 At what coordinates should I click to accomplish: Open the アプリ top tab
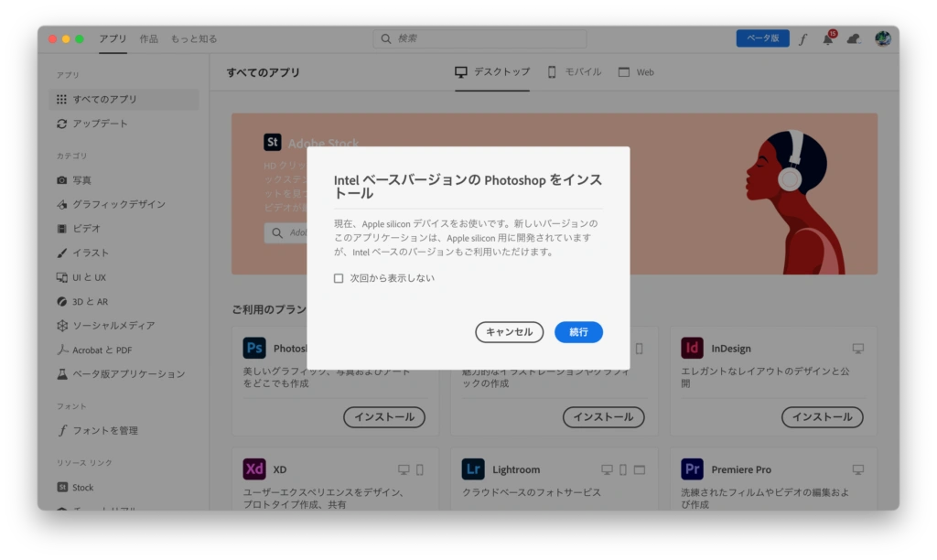click(113, 38)
